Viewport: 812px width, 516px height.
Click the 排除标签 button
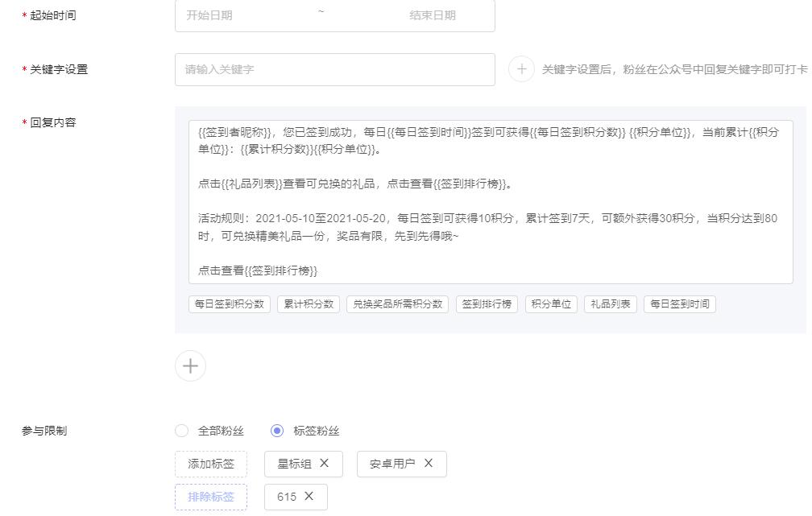[211, 497]
